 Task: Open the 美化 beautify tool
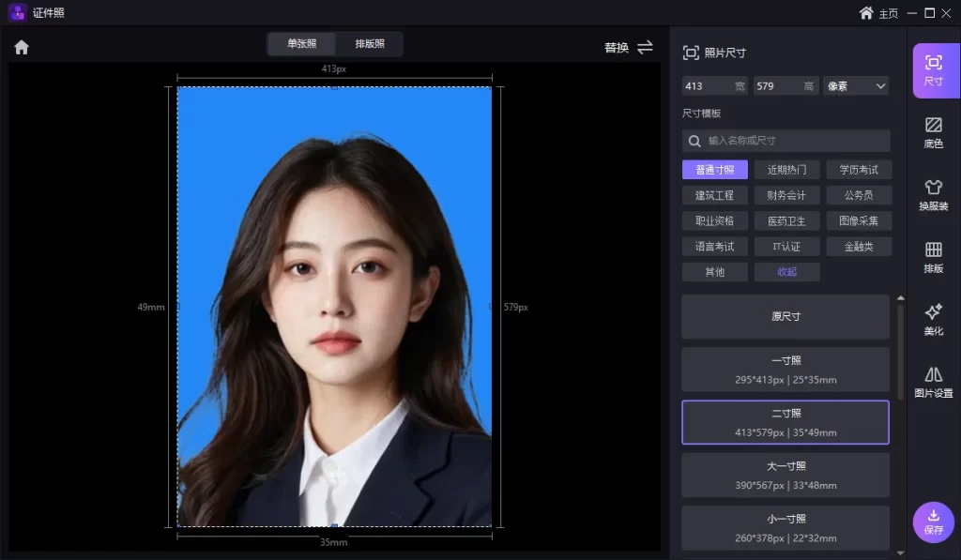[x=933, y=319]
